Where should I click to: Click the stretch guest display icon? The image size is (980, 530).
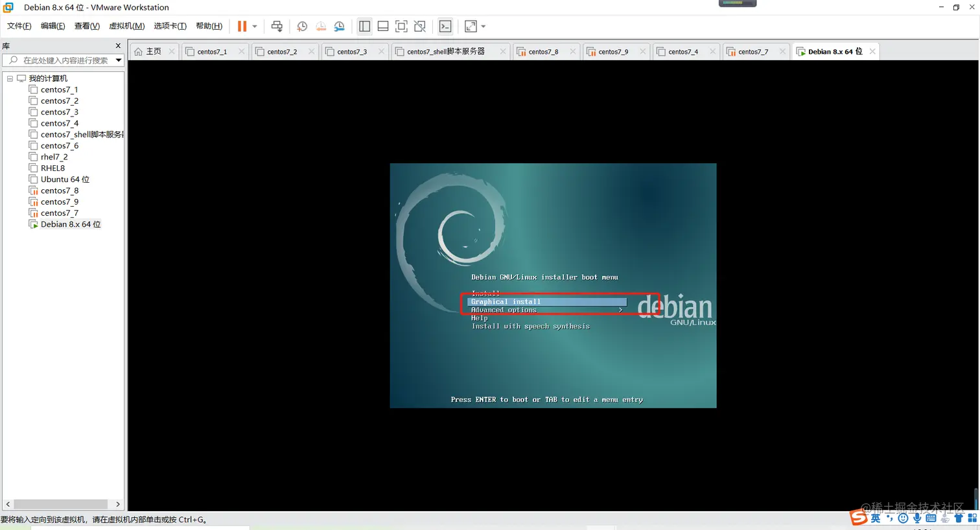471,26
